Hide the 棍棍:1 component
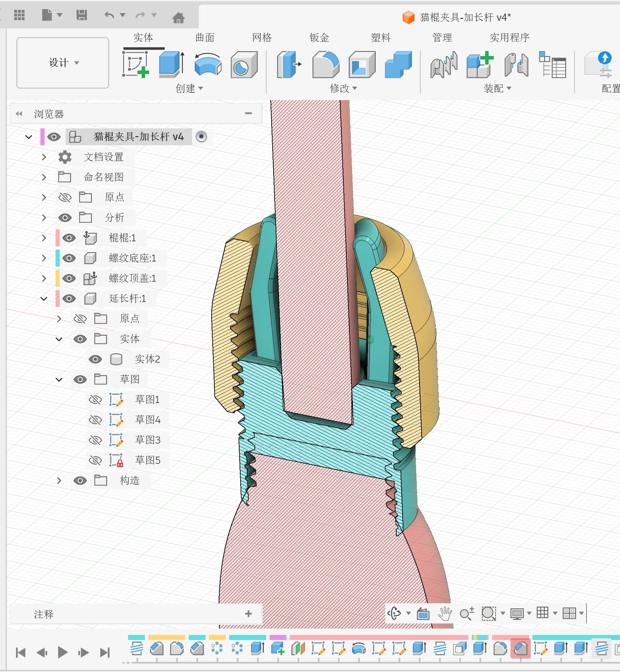The width and height of the screenshot is (620, 672). tap(69, 238)
